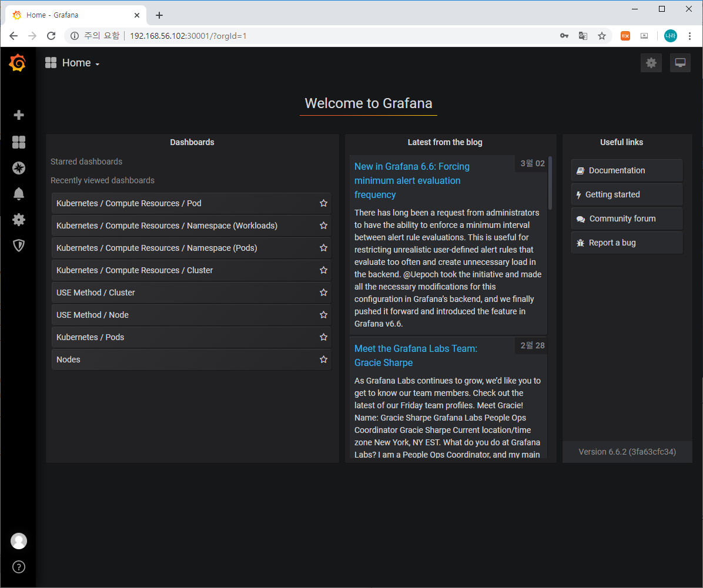Click the Starred dashboards heading
Image resolution: width=703 pixels, height=588 pixels.
86,162
